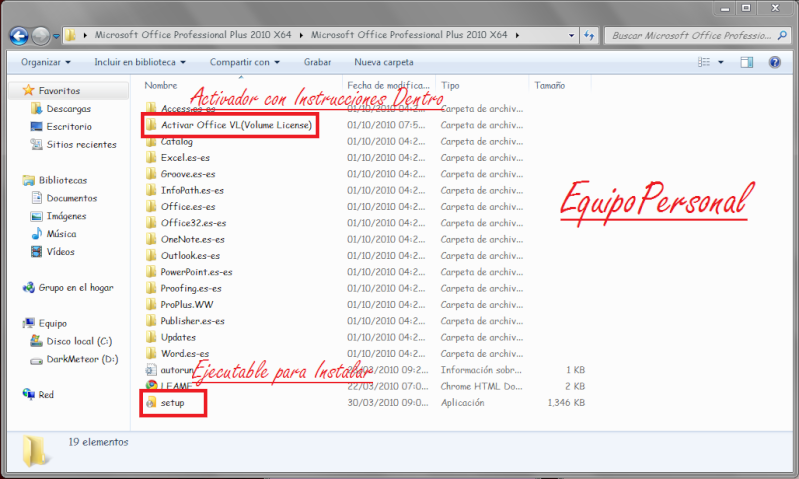
Task: Select the setup application icon
Action: click(151, 403)
